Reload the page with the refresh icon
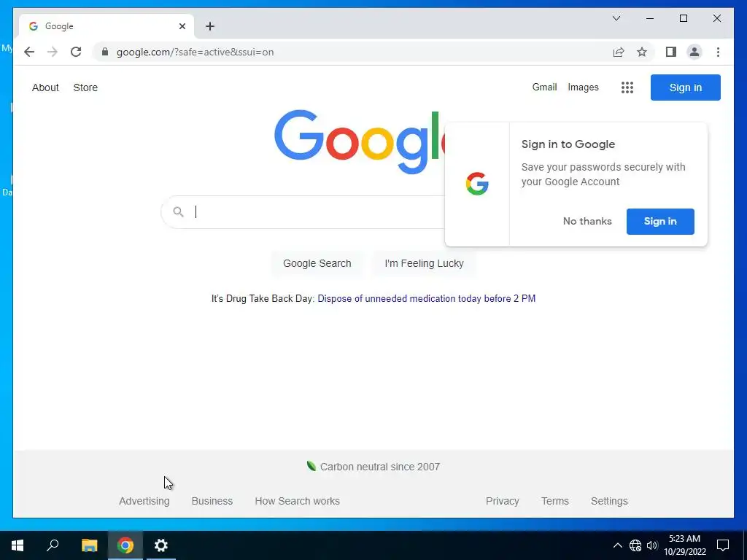This screenshot has width=747, height=560. coord(76,52)
